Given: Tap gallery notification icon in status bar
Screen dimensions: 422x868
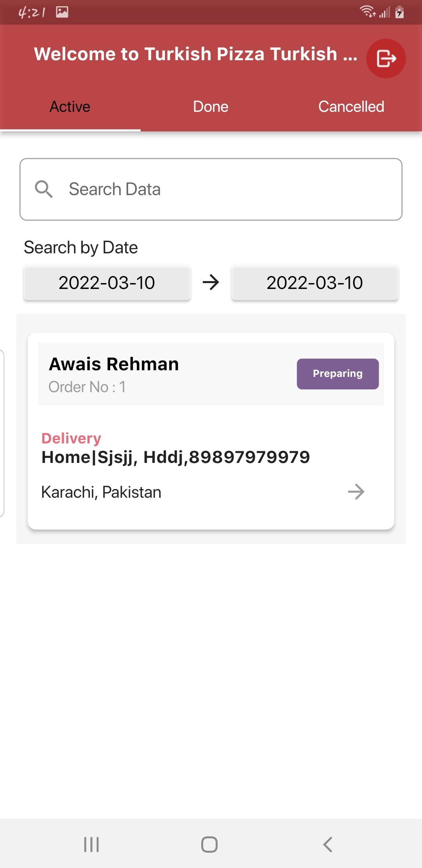Looking at the screenshot, I should point(62,12).
